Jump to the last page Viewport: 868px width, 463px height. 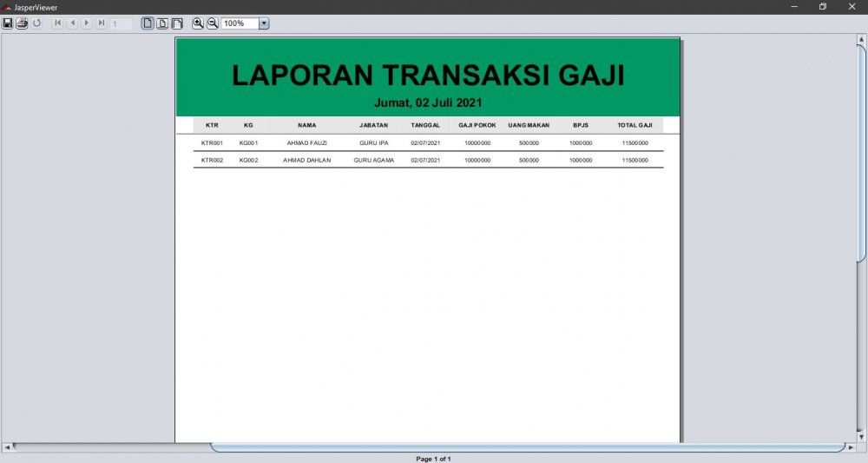(102, 23)
